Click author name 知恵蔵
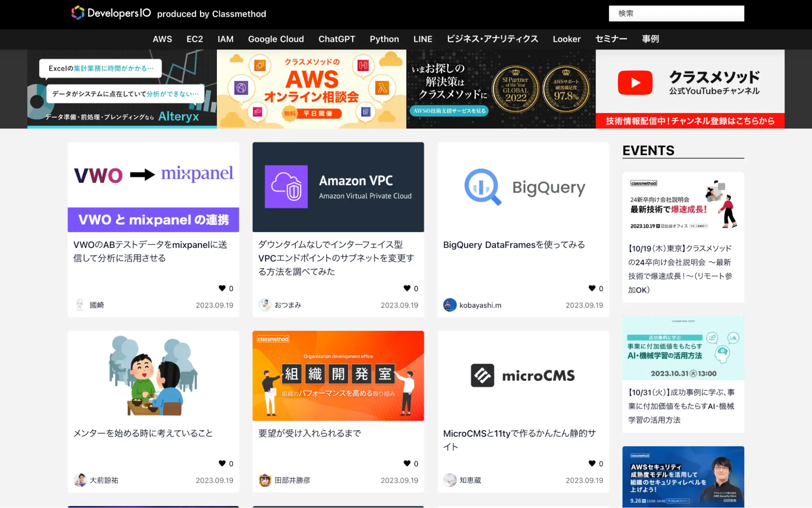Viewport: 812px width, 508px height. click(470, 480)
